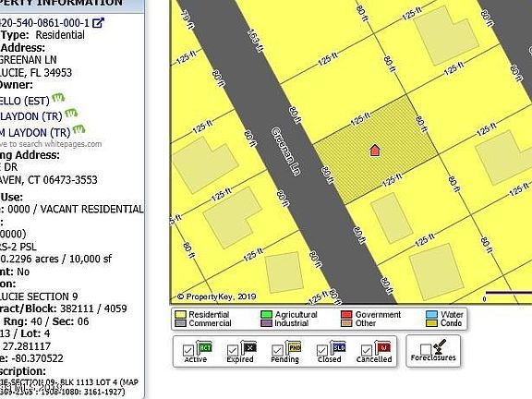The width and height of the screenshot is (532, 399).
Task: Open owner link ELLO (EST)
Action: coord(24,101)
